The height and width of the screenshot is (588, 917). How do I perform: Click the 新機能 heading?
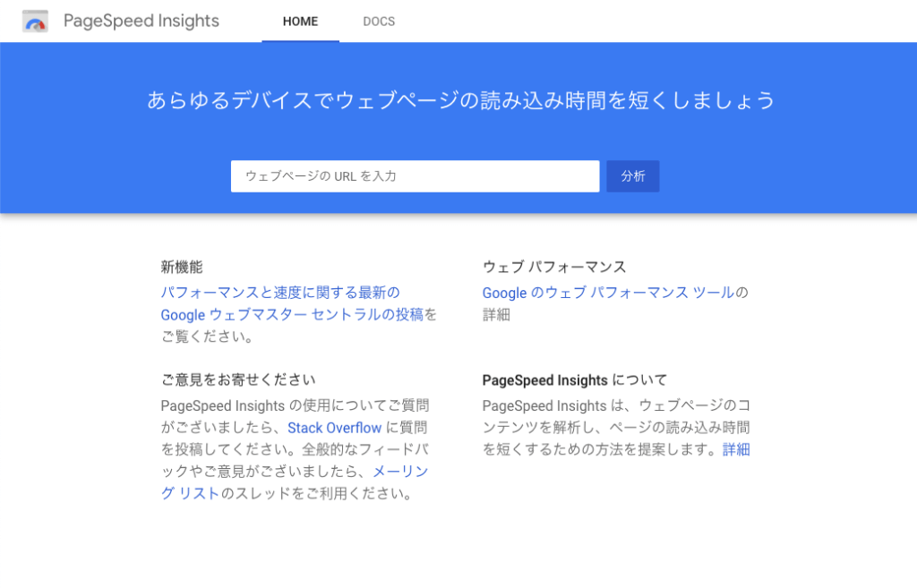pos(182,267)
